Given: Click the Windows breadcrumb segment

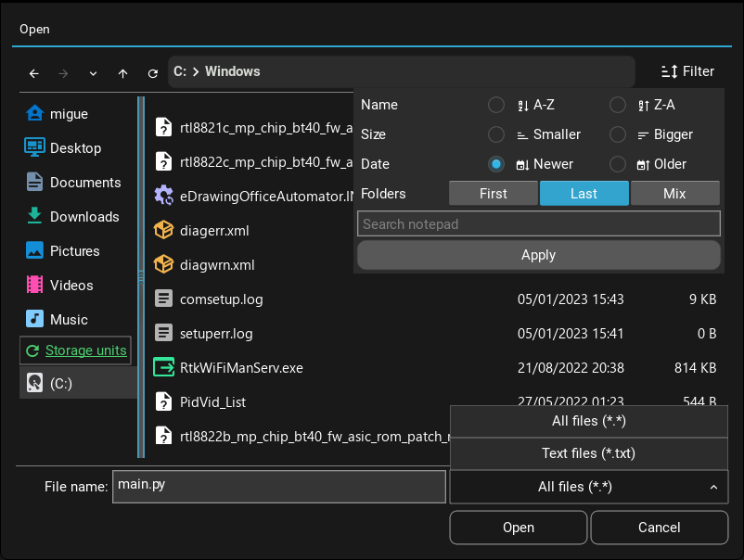Looking at the screenshot, I should coord(232,71).
